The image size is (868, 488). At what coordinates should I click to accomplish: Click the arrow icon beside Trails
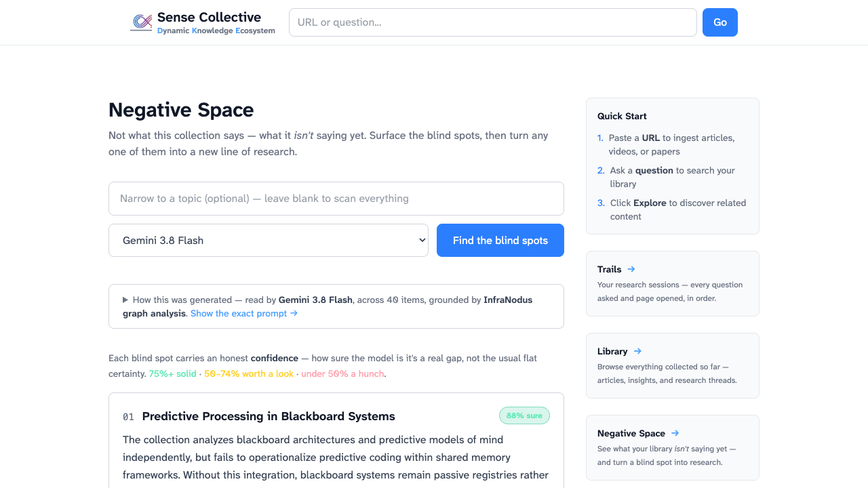[631, 269]
